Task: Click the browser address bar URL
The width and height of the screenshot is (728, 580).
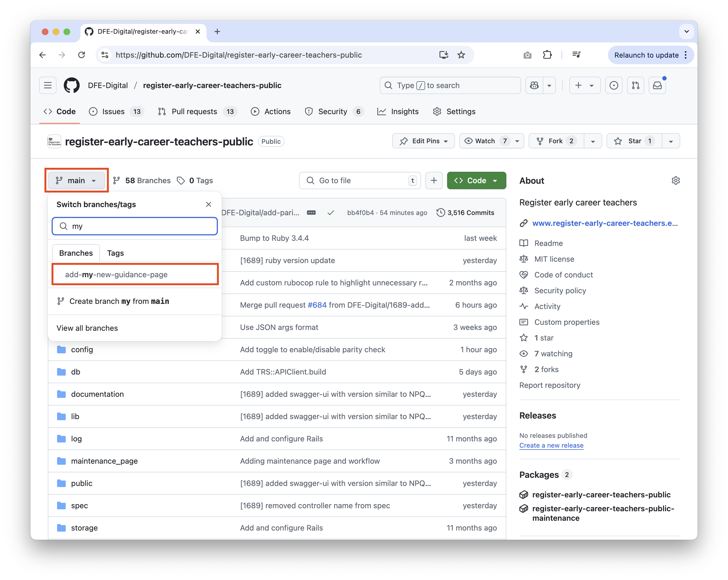Action: tap(239, 55)
